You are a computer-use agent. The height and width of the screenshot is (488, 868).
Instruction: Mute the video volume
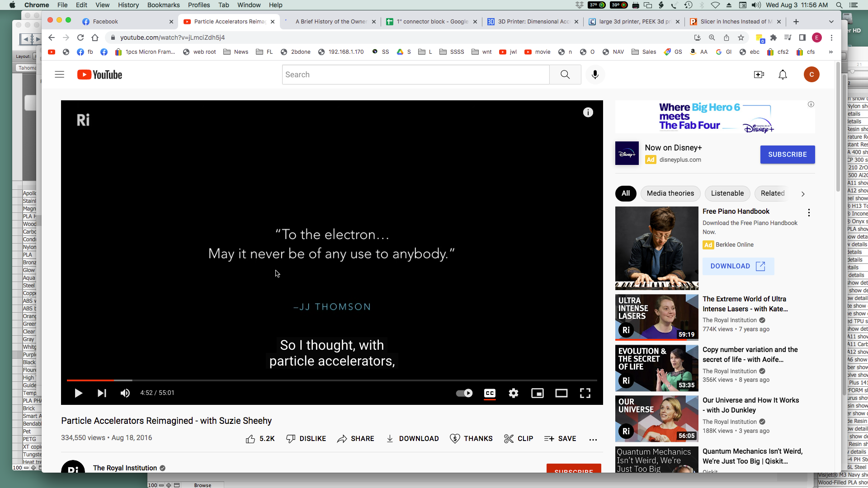click(x=125, y=393)
